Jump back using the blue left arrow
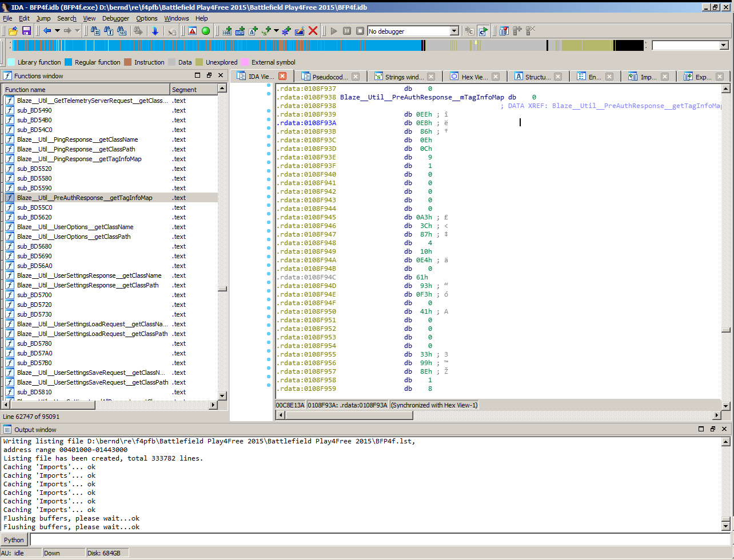734x560 pixels. [x=47, y=31]
